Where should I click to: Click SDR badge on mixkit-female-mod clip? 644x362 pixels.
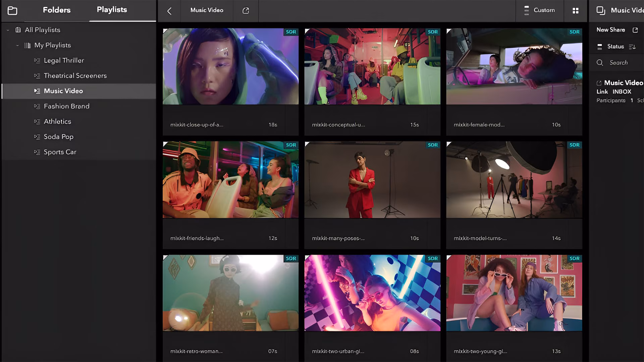click(575, 32)
